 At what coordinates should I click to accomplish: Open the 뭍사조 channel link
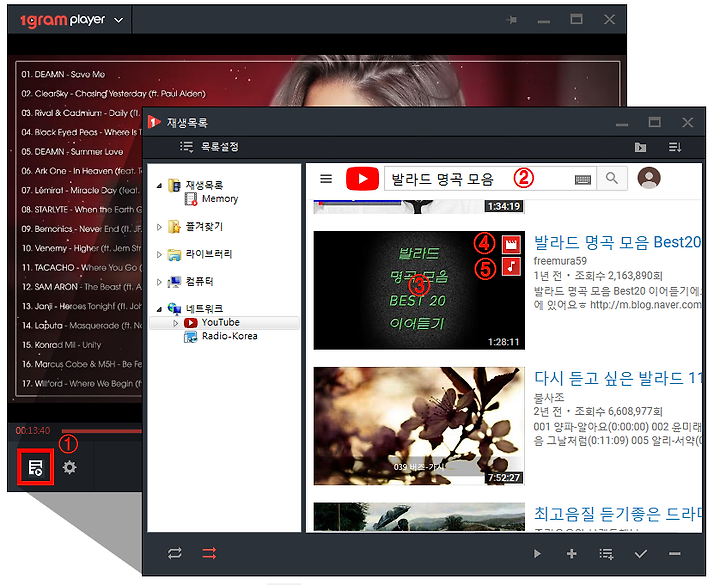549,397
